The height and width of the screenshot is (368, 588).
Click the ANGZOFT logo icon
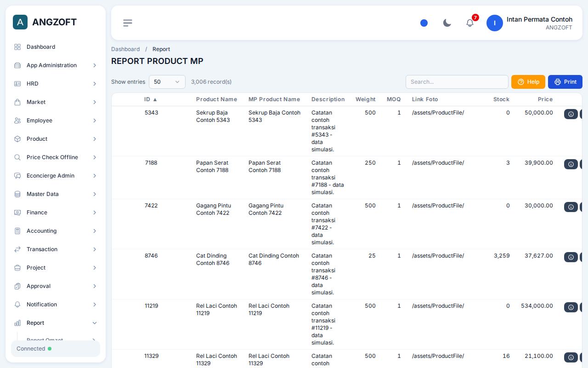pyautogui.click(x=20, y=22)
